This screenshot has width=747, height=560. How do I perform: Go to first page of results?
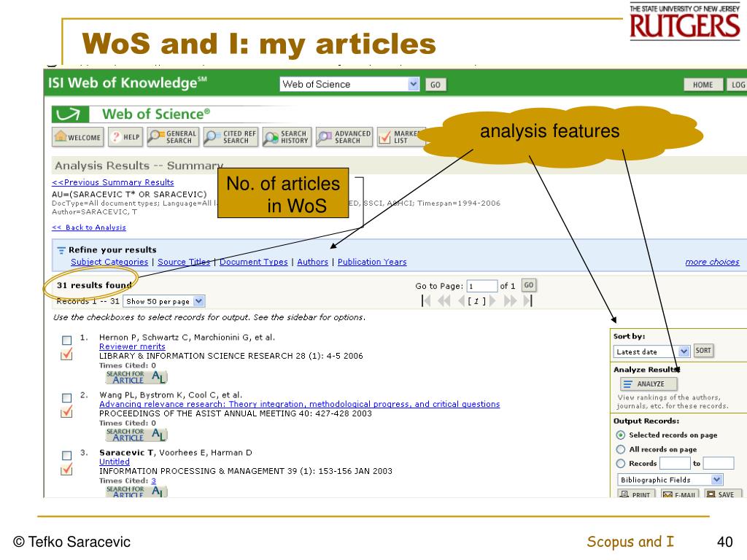tap(426, 300)
